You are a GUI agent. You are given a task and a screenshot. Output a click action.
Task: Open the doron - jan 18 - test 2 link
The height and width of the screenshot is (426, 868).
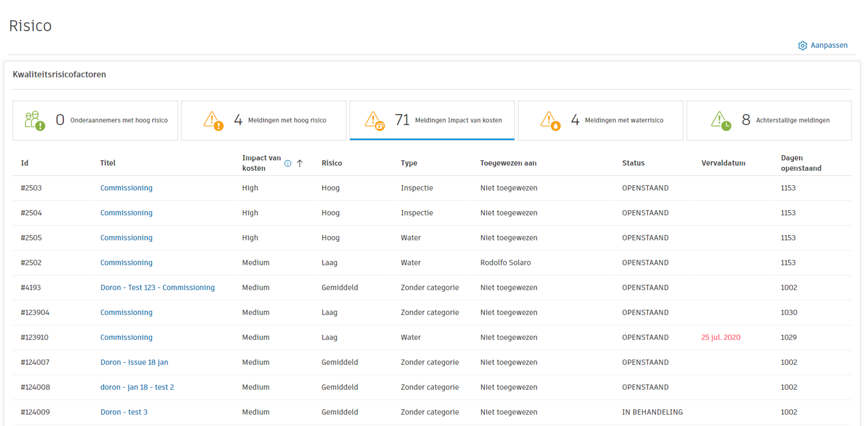click(x=137, y=387)
